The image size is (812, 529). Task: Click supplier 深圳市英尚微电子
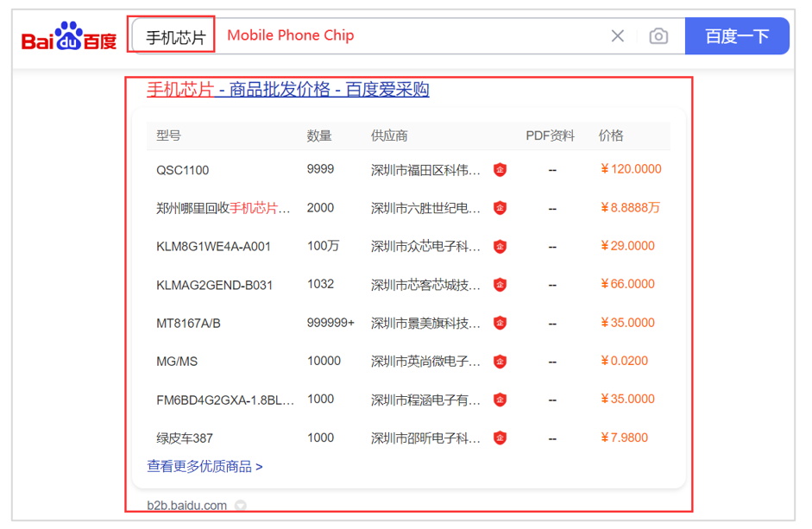tap(425, 362)
